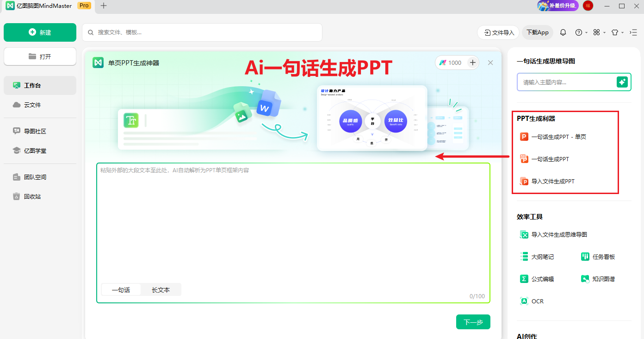
Task: Click the dialog's MindMaster logo icon
Action: [98, 63]
